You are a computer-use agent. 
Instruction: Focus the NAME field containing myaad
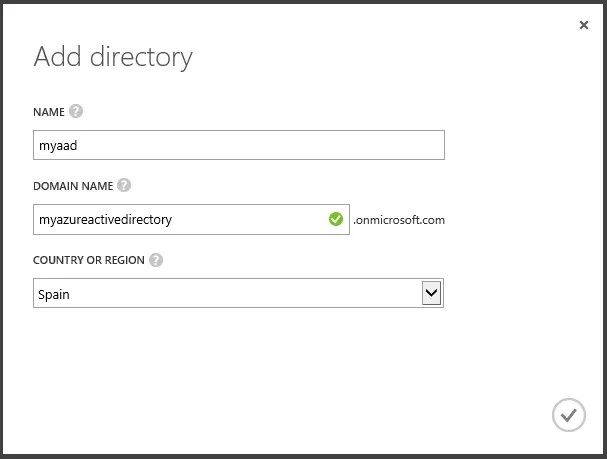tap(239, 145)
